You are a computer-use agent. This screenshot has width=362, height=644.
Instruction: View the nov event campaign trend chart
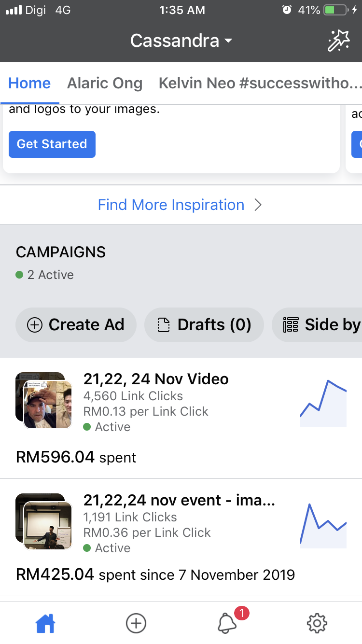323,525
